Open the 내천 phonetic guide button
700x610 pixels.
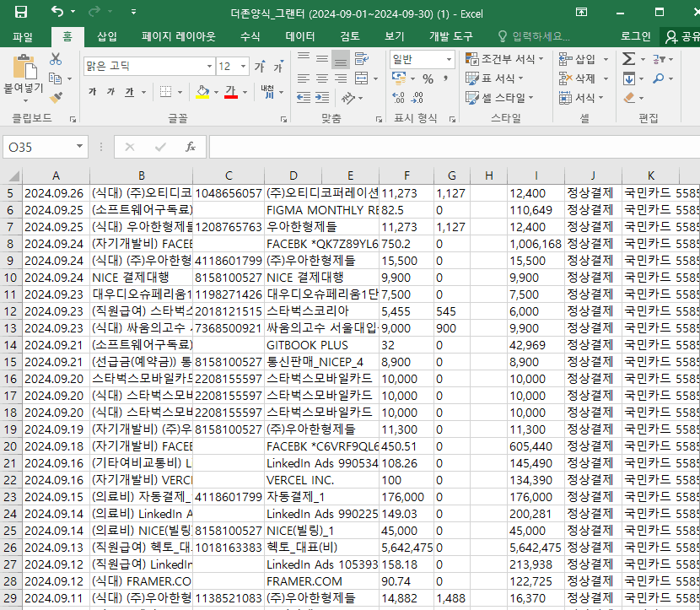(267, 92)
